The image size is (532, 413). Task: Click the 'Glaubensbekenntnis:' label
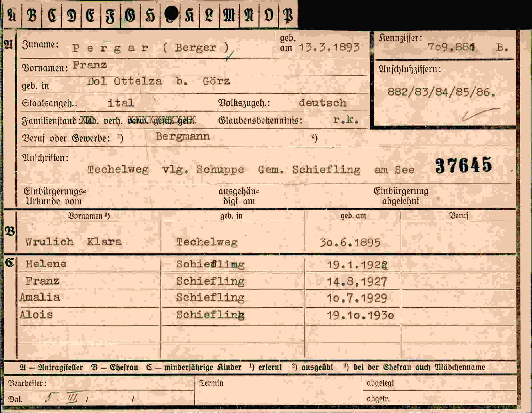pos(260,120)
